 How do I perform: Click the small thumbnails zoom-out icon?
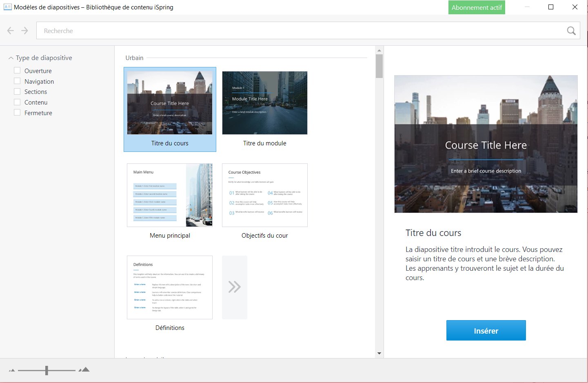pyautogui.click(x=12, y=370)
